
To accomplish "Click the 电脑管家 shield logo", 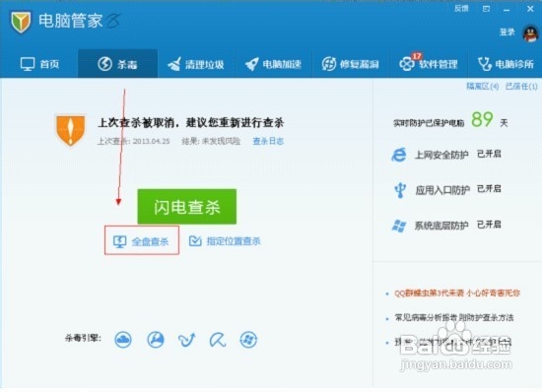I will (x=21, y=22).
